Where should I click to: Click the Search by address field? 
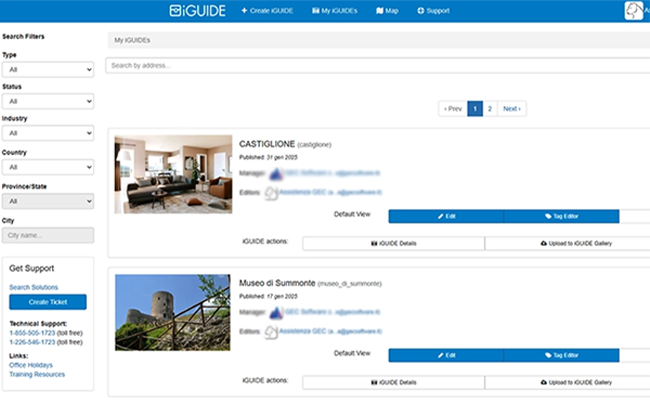pyautogui.click(x=378, y=65)
